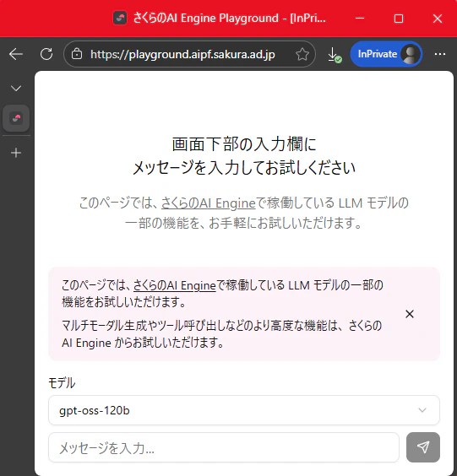Focus the メッセージを入力 message field

pyautogui.click(x=224, y=447)
